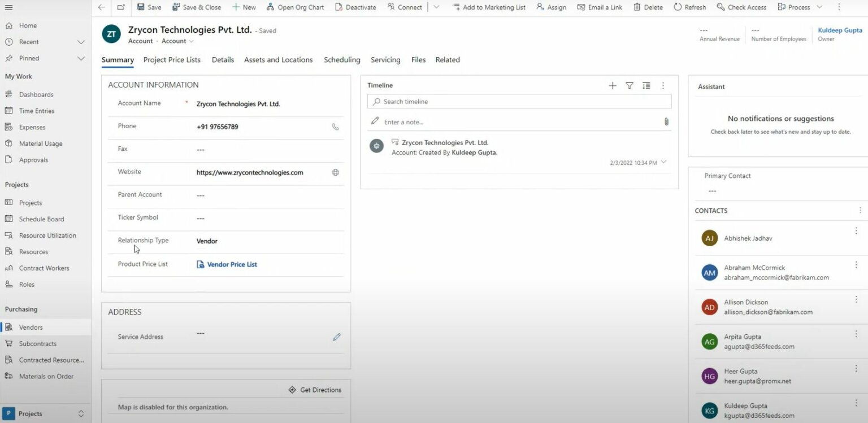Click the phone call icon beside the Phone number

tap(336, 127)
